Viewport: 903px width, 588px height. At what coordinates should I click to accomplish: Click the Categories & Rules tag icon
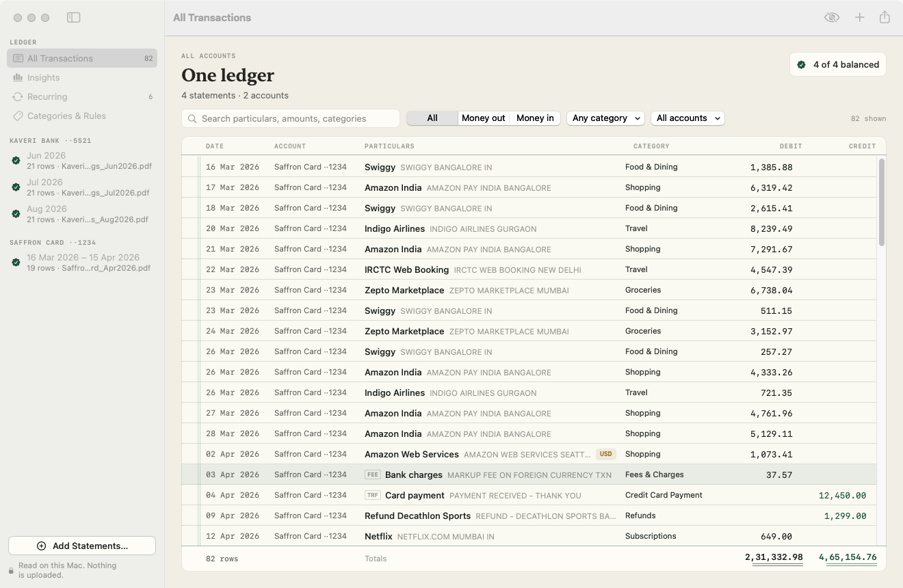pos(18,116)
